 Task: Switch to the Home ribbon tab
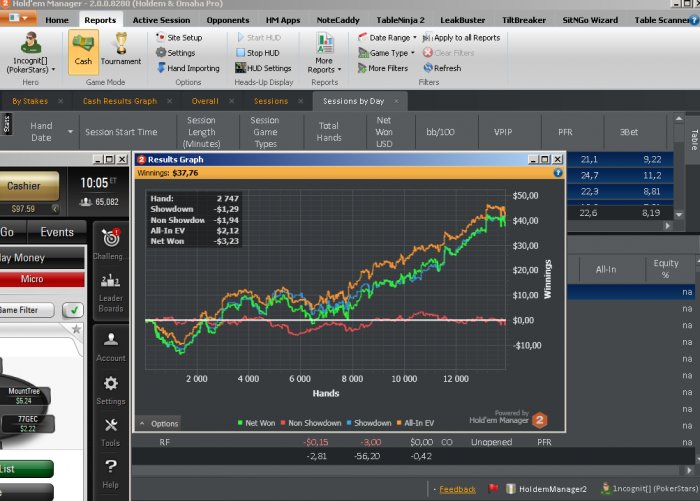pyautogui.click(x=57, y=20)
